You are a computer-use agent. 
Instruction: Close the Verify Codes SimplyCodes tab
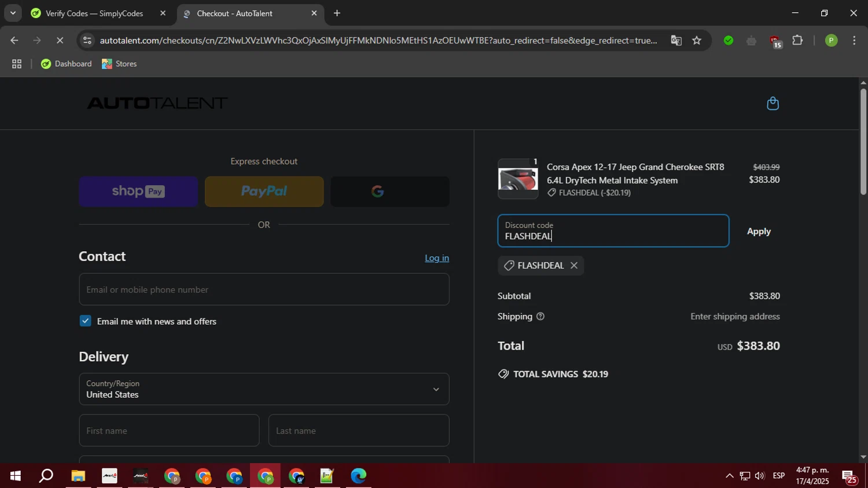[163, 13]
